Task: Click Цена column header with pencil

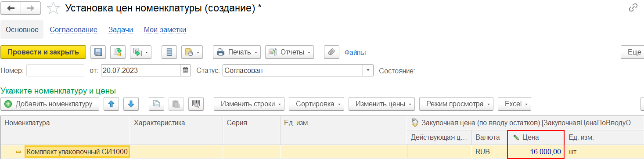Action: click(x=536, y=137)
